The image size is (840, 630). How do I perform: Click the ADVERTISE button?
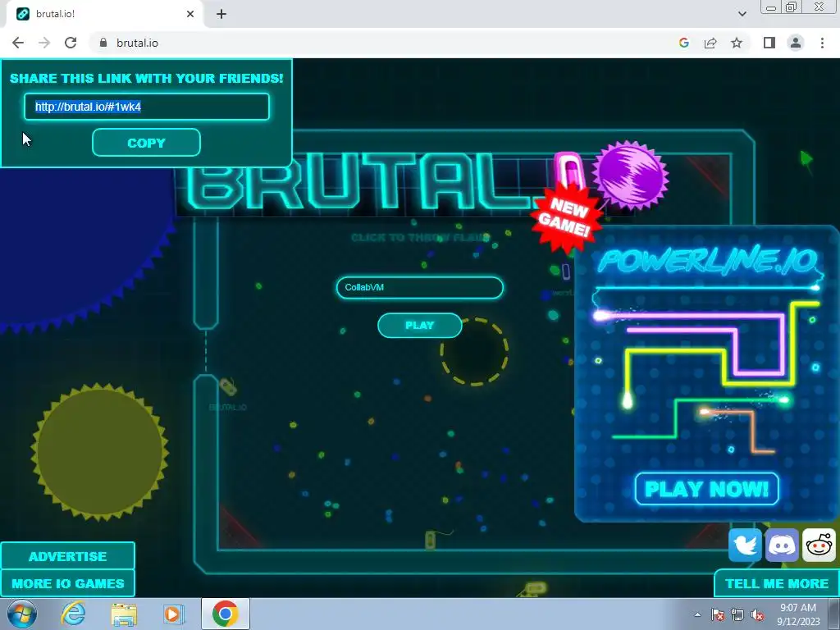pos(67,556)
